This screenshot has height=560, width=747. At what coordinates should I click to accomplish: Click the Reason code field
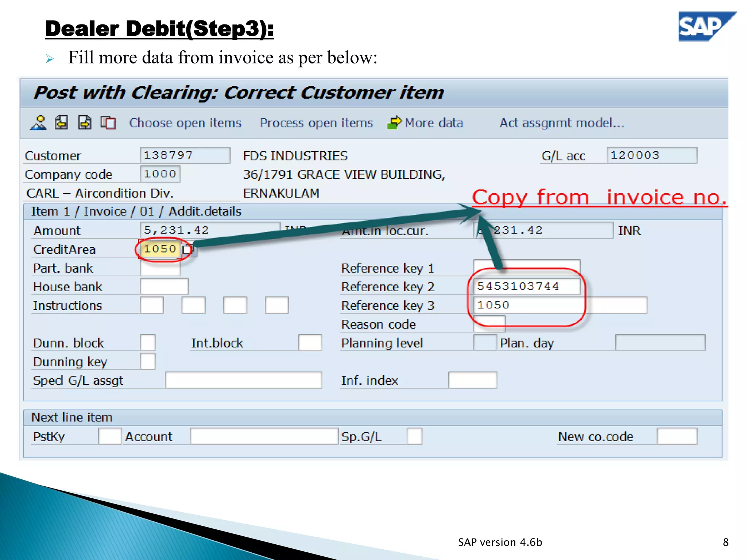[x=489, y=324]
